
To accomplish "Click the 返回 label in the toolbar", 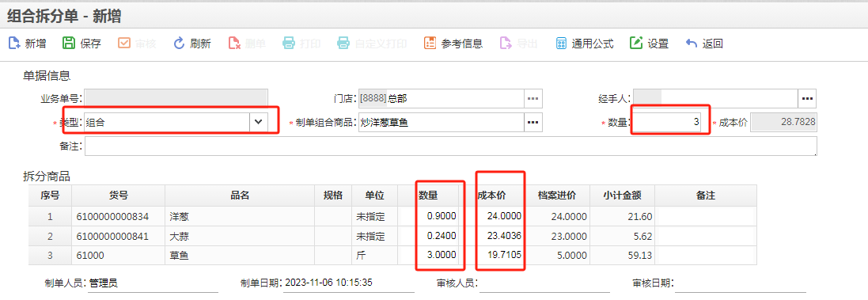I will coord(712,44).
